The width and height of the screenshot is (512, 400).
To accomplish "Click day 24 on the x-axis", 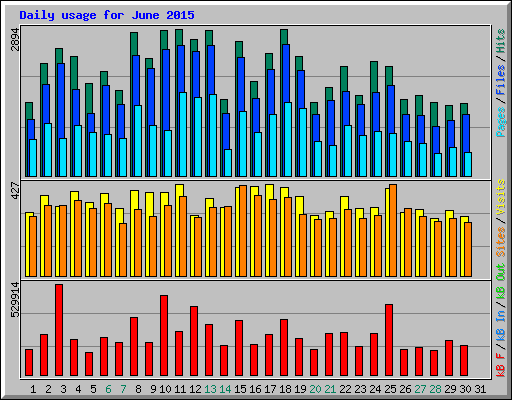I will tap(375, 389).
